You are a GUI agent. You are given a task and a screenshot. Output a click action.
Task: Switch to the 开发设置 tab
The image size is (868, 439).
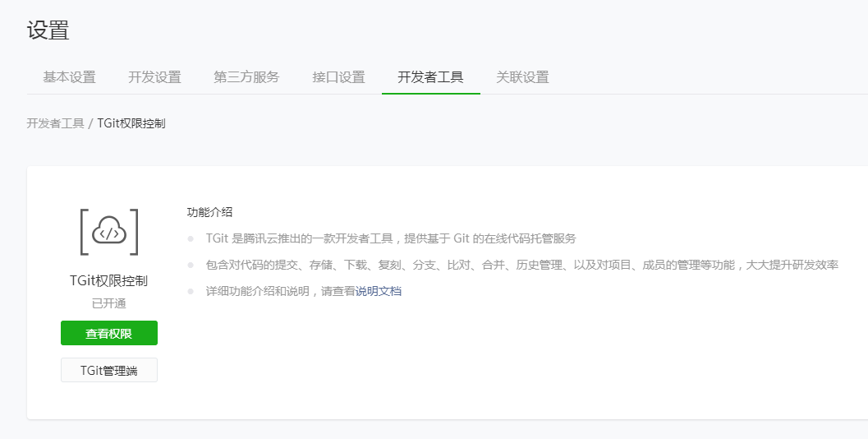point(154,77)
